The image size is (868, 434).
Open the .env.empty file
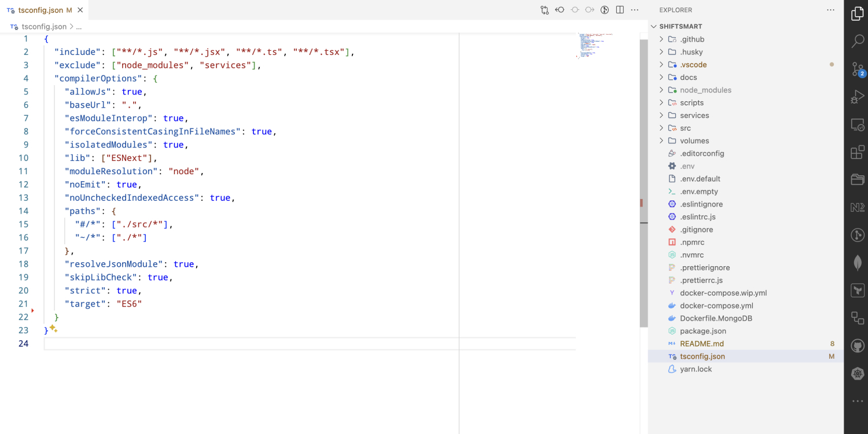(x=746, y=192)
